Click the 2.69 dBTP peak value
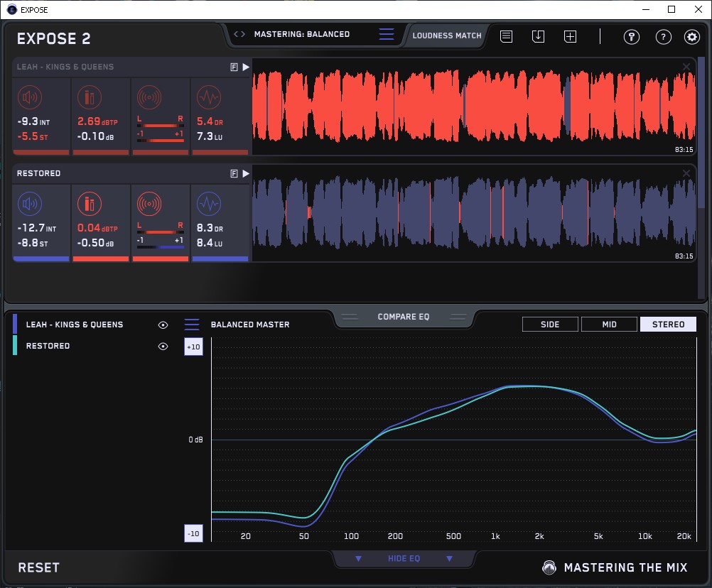The height and width of the screenshot is (588, 712). coord(97,121)
